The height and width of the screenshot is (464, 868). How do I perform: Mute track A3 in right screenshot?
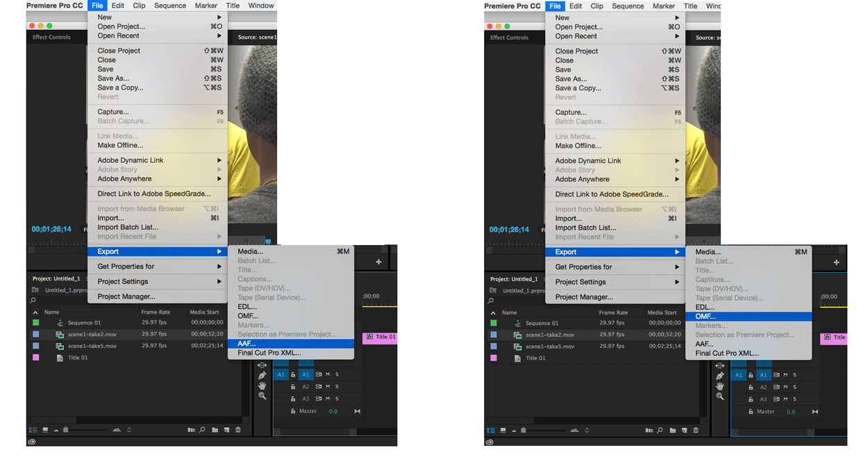(785, 399)
